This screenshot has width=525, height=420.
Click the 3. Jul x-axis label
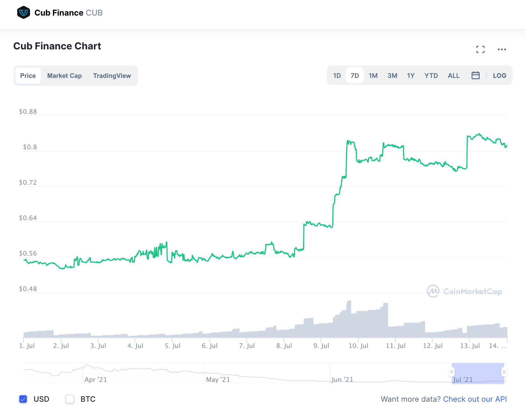[x=98, y=346]
